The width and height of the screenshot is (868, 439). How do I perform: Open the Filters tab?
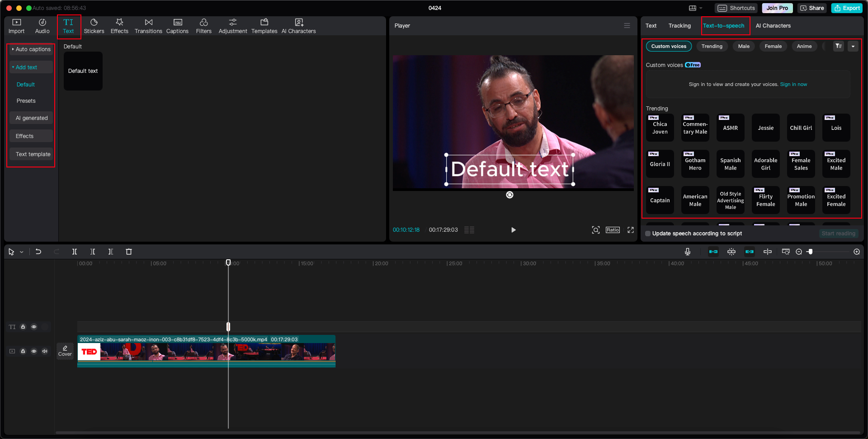click(x=203, y=26)
